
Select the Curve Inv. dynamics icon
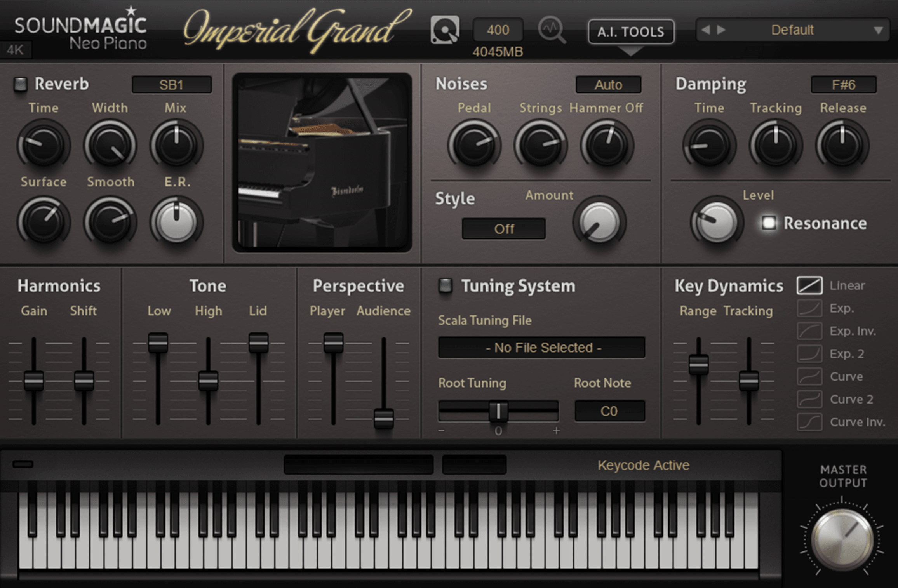[809, 422]
